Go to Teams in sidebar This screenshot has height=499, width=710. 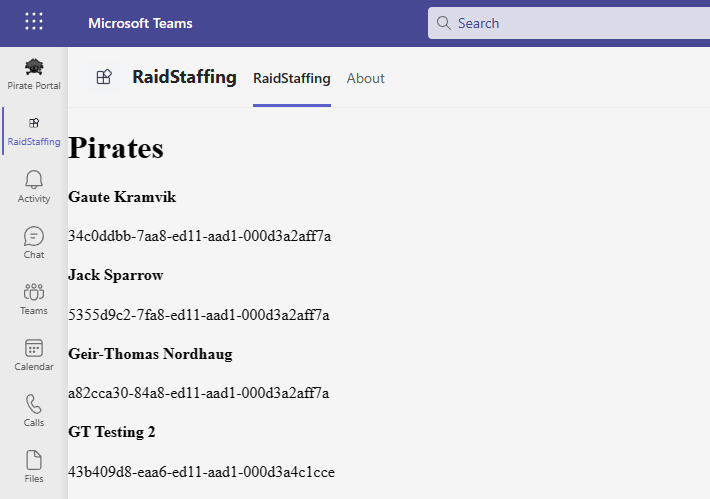click(x=34, y=299)
